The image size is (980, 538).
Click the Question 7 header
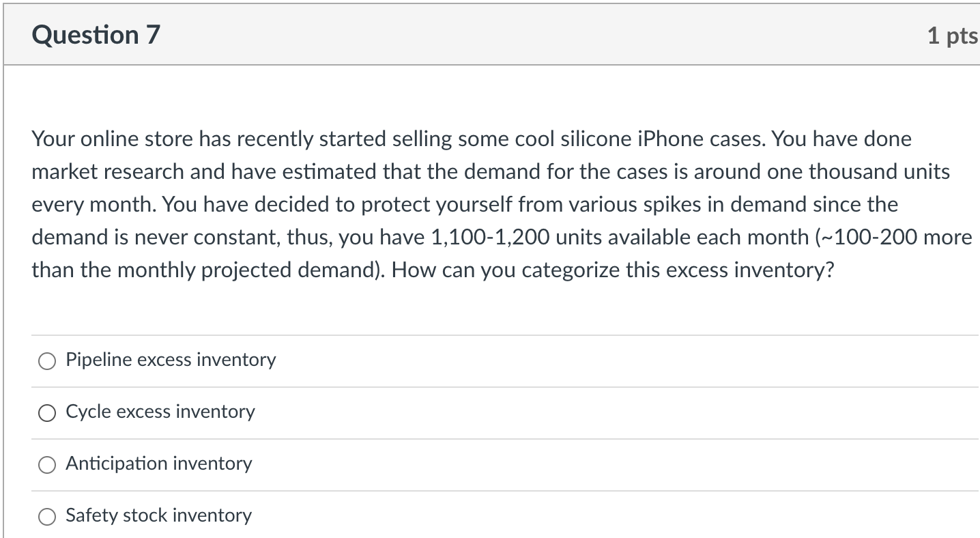pos(96,33)
